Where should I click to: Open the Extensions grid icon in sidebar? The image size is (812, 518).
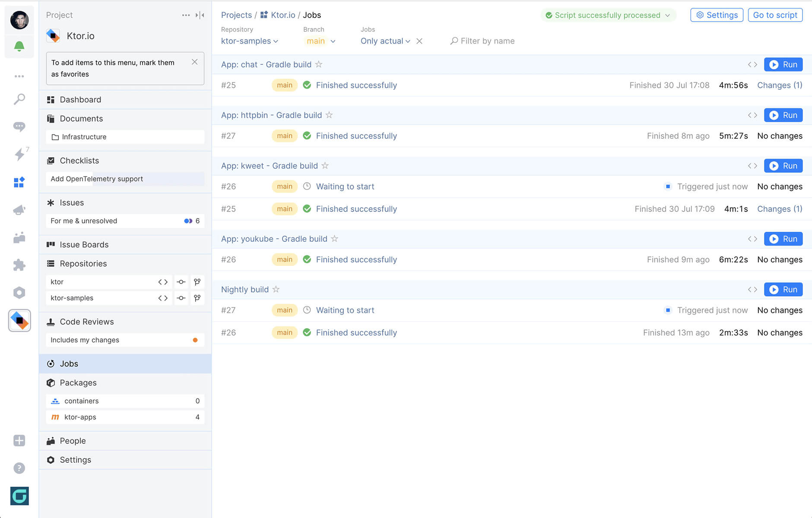pyautogui.click(x=19, y=182)
